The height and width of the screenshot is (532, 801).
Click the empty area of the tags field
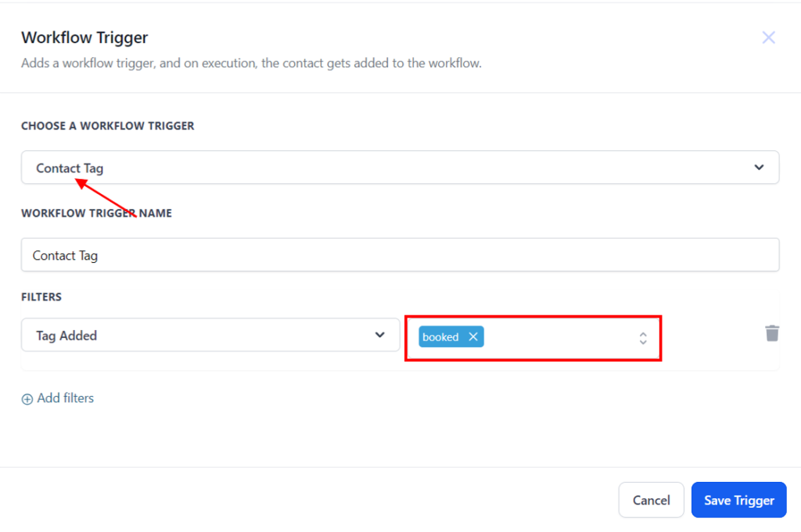[559, 338]
